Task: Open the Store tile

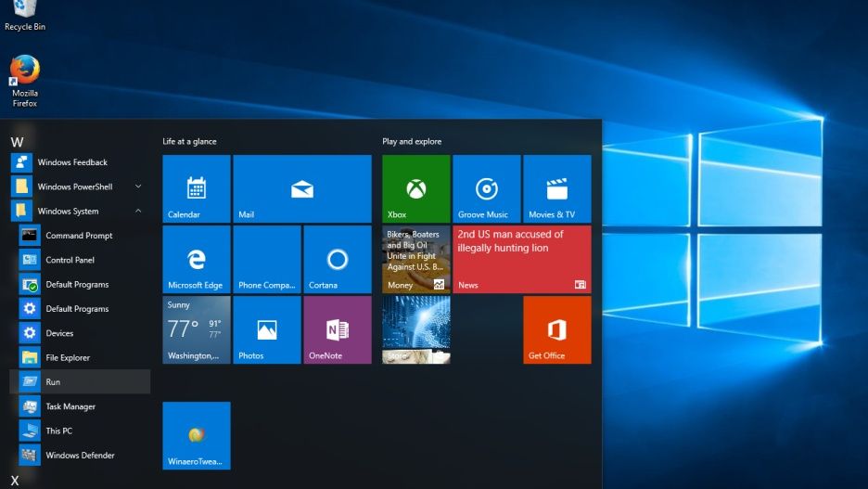Action: tap(416, 330)
